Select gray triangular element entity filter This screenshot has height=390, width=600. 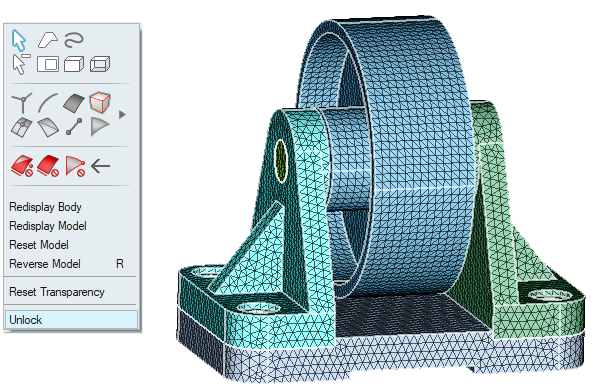point(100,127)
